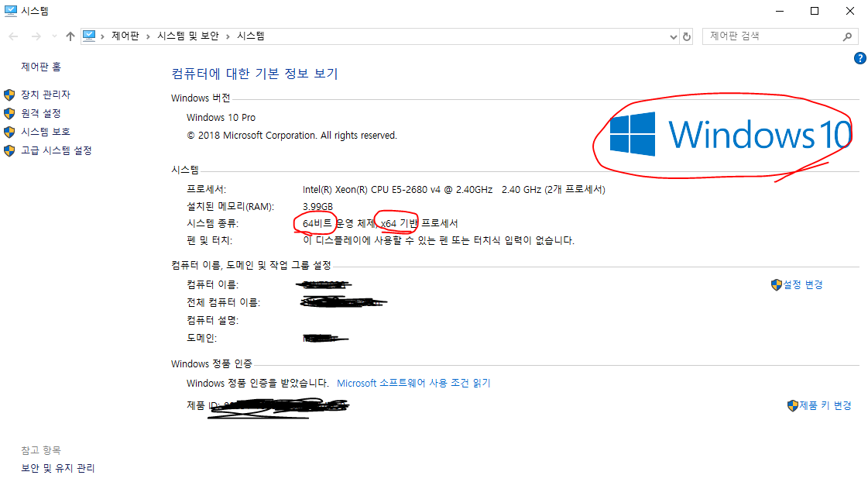Minimize the 시스템 window
868x489 pixels.
click(x=780, y=11)
